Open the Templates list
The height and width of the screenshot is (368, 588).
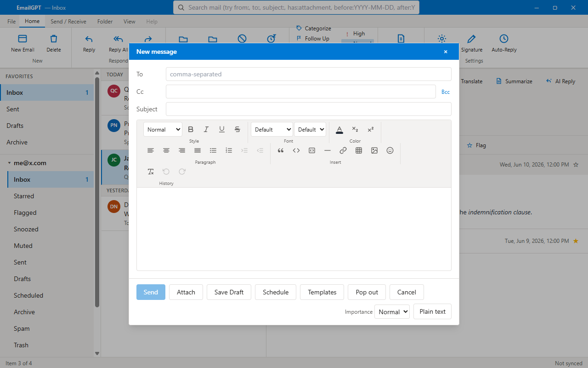click(x=322, y=292)
